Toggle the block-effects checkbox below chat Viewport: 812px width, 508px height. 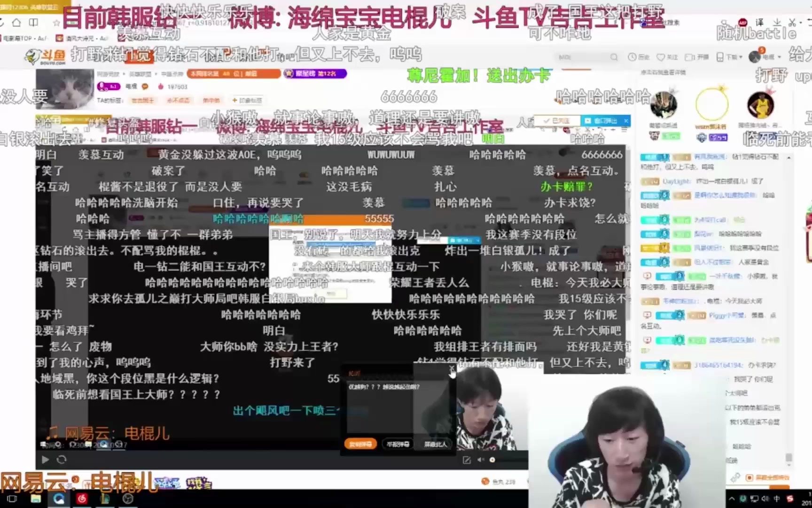[x=750, y=477]
